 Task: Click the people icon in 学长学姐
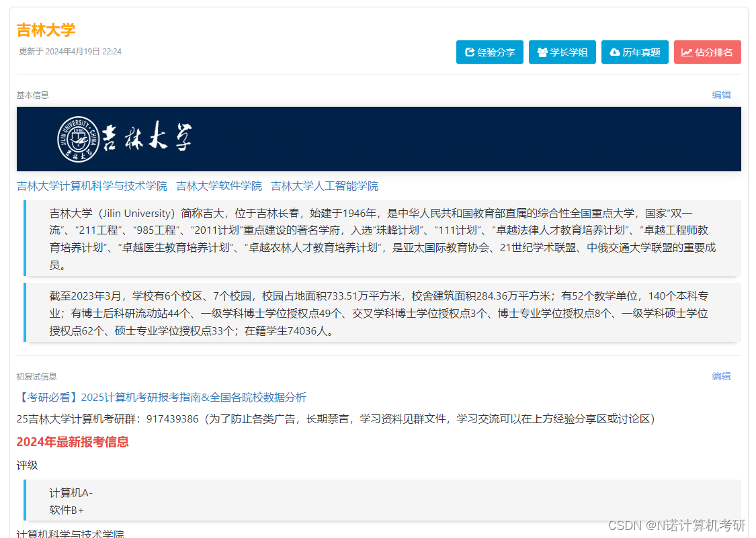pos(542,52)
